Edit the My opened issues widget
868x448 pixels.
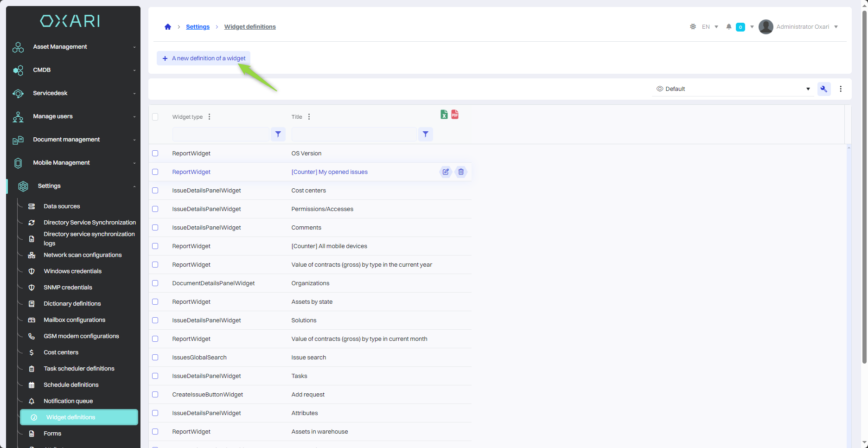point(446,172)
